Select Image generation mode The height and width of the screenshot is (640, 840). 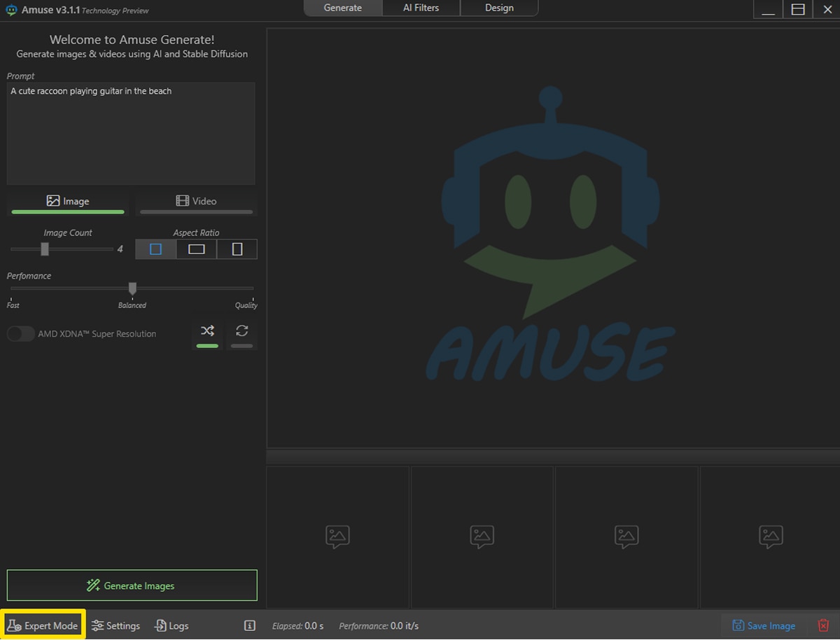click(x=68, y=202)
